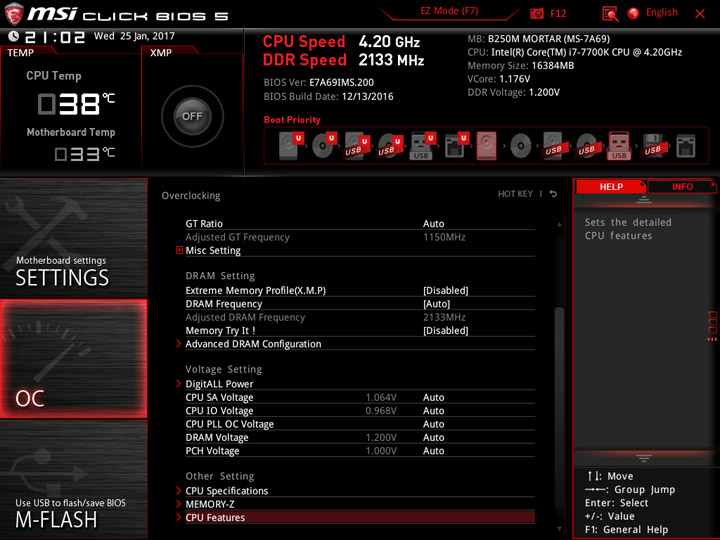
Task: Take a screenshot with the F12 camera icon
Action: pyautogui.click(x=536, y=13)
